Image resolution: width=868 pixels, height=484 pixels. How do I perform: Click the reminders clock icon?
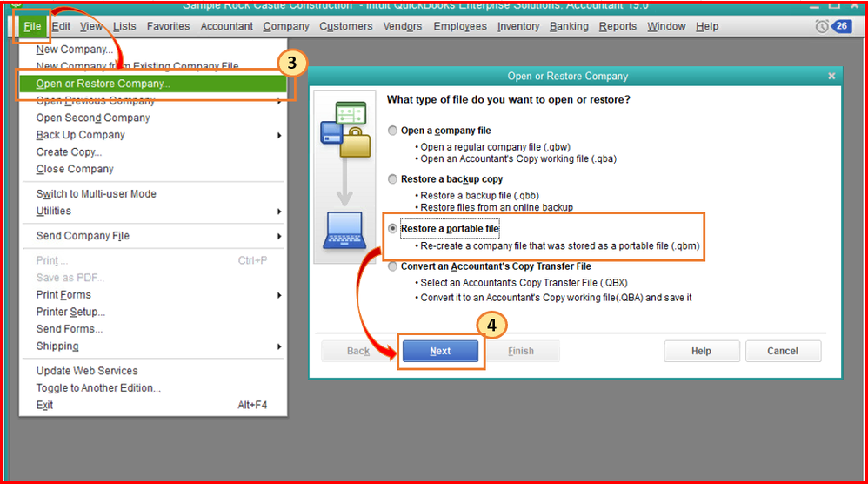click(x=822, y=26)
